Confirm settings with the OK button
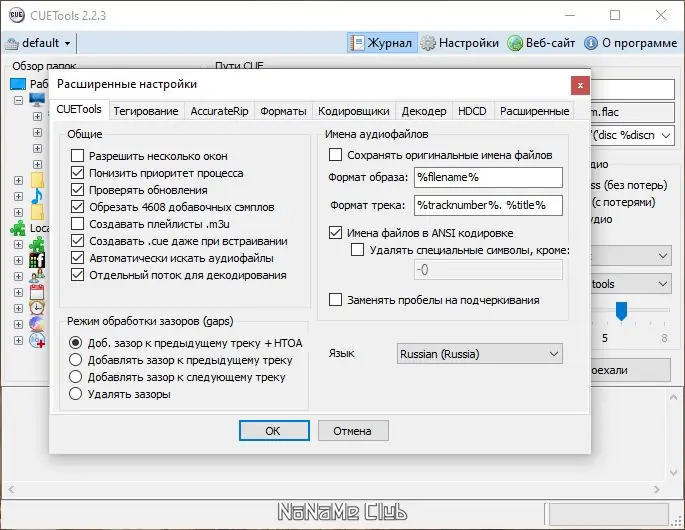Image resolution: width=685 pixels, height=530 pixels. 274,431
